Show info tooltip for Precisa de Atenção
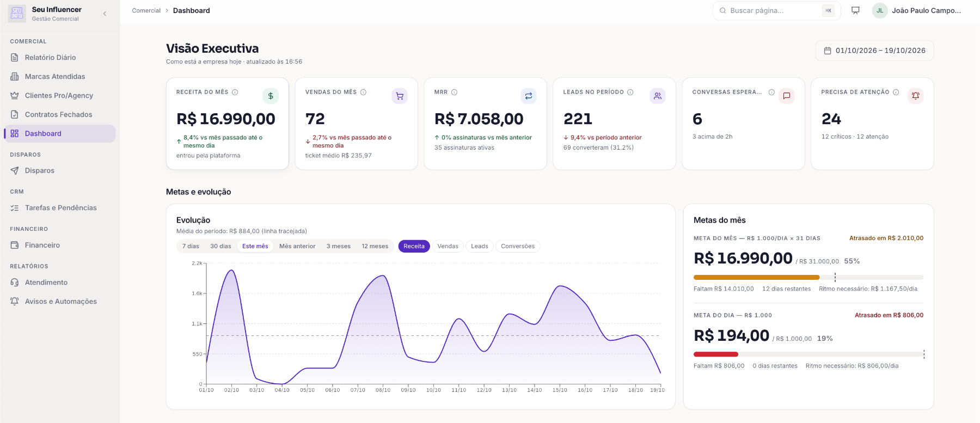 point(896,92)
